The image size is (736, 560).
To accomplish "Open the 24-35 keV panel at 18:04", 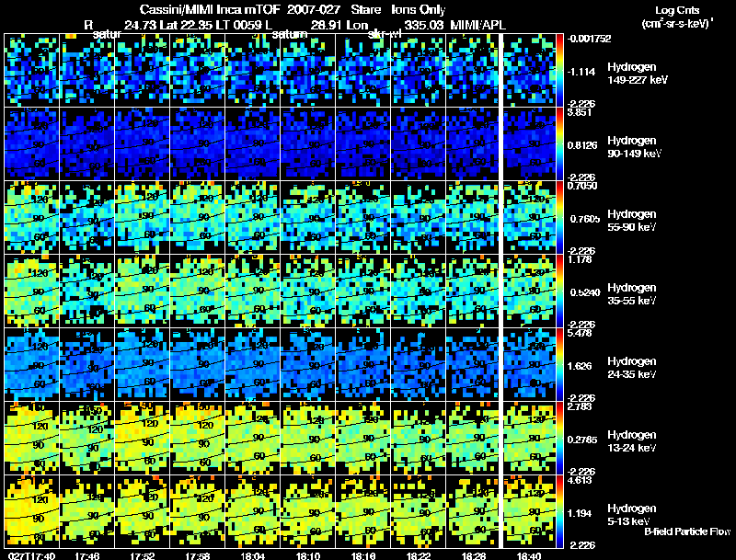I will pos(253,365).
